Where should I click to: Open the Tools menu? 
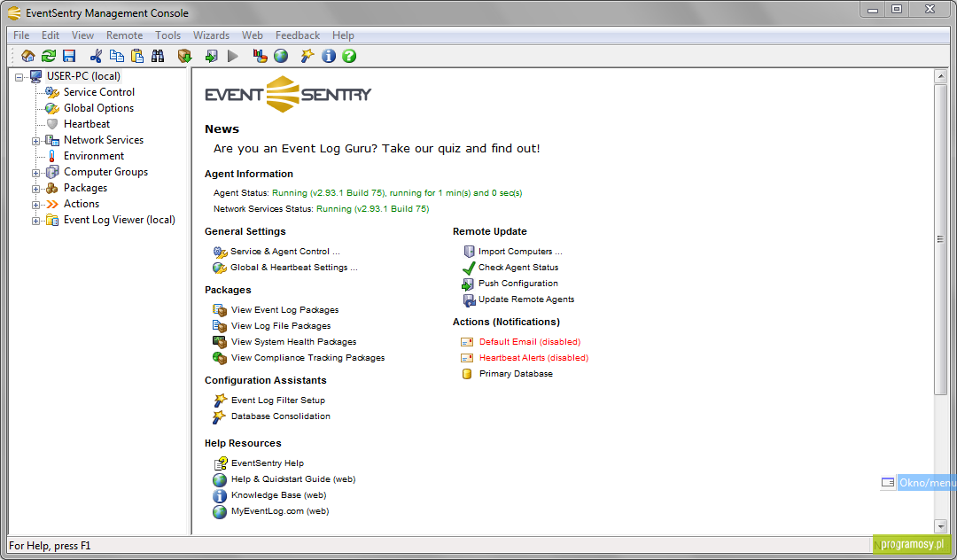click(x=167, y=35)
